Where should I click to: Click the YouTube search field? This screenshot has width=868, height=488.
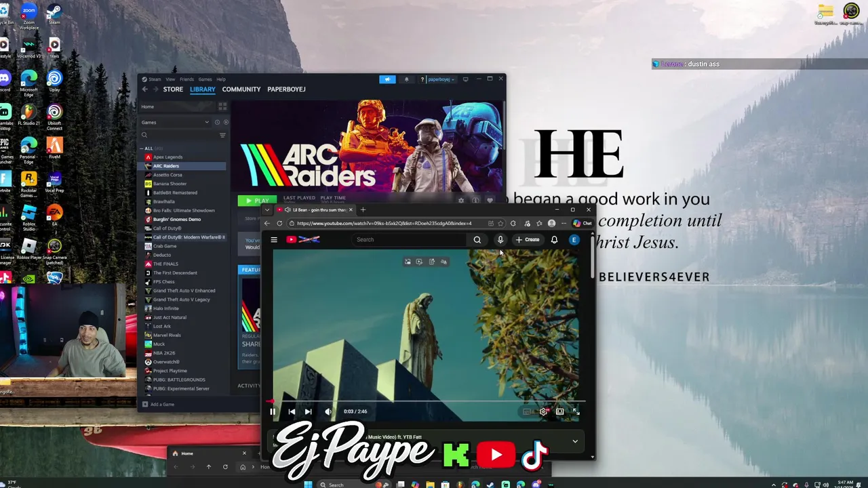[409, 239]
